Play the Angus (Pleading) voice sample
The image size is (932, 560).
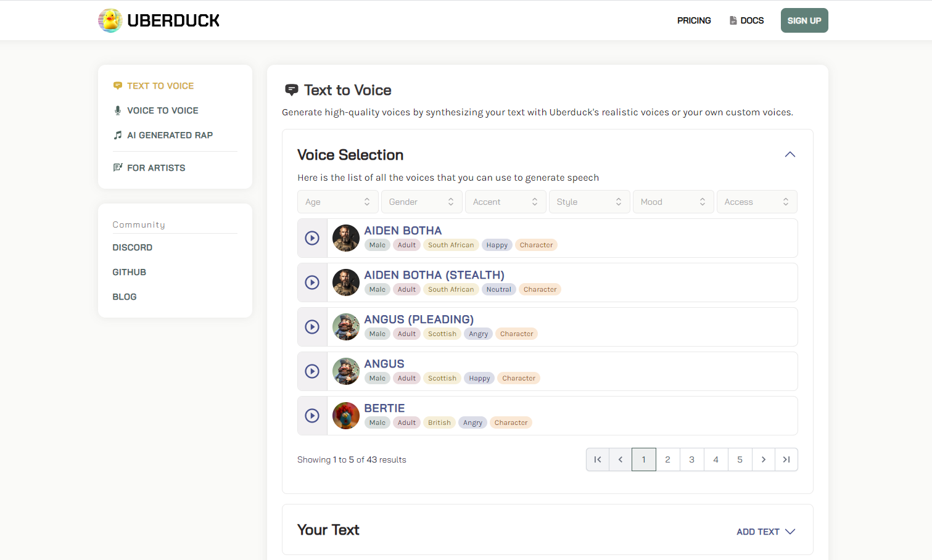(x=312, y=327)
